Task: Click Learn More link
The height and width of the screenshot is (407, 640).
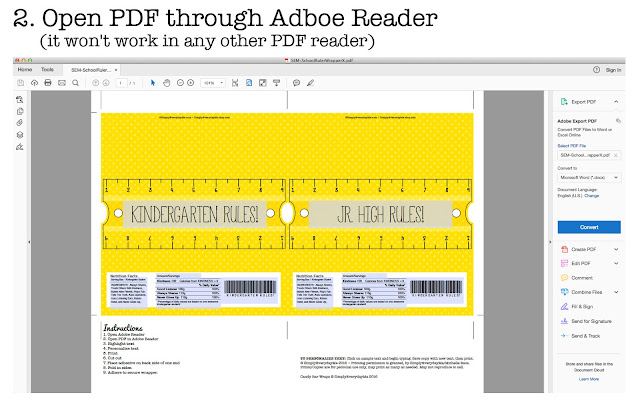Action: 589,379
